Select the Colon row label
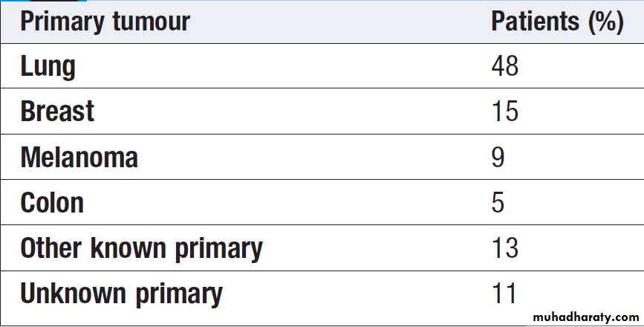 (x=52, y=203)
